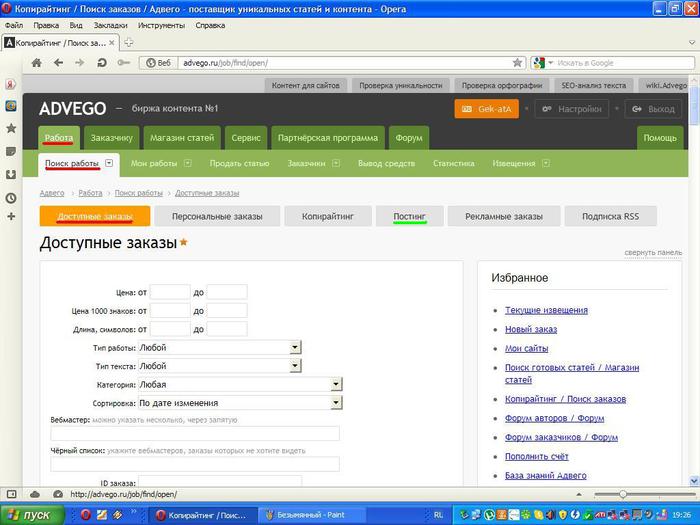This screenshot has height=525, width=700.
Task: Open the Закладки menu
Action: [x=110, y=25]
